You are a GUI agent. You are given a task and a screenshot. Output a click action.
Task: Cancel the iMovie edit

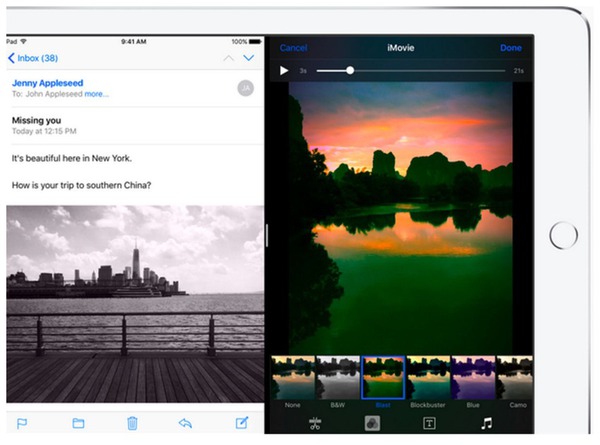click(293, 48)
